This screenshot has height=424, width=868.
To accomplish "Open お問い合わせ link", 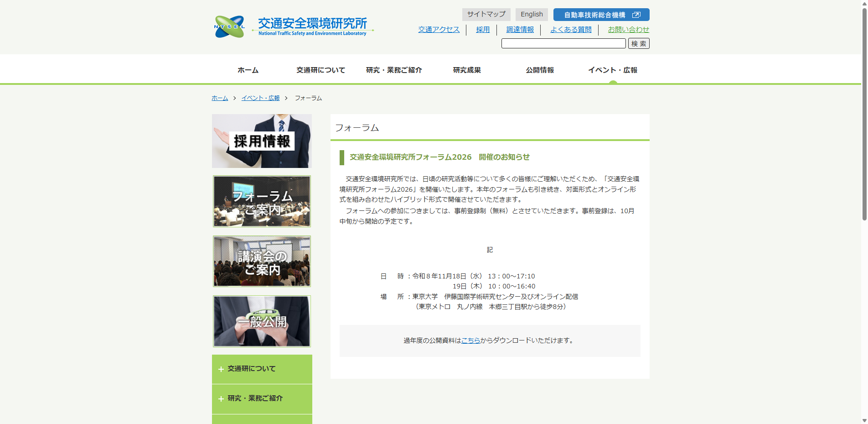I will pyautogui.click(x=628, y=29).
